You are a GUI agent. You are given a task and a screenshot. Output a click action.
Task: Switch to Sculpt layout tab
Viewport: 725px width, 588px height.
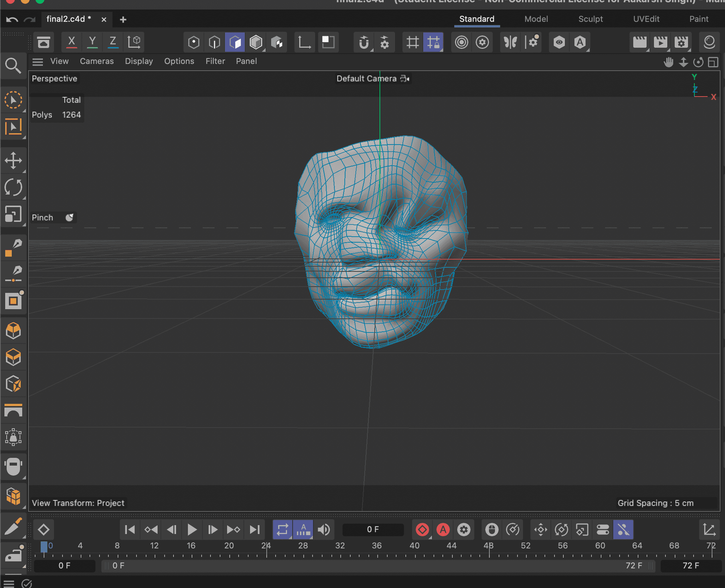591,19
